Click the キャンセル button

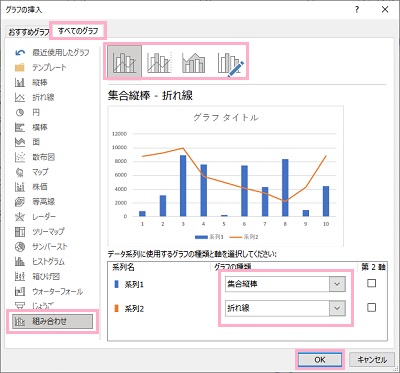coord(372,360)
